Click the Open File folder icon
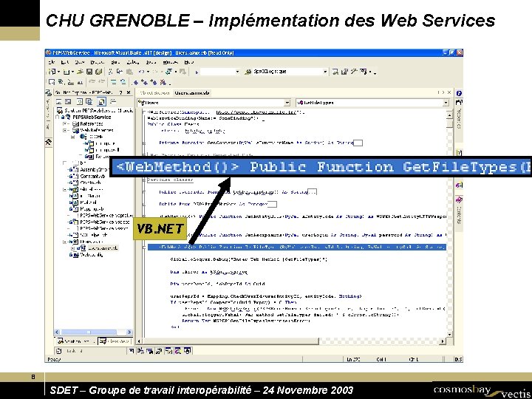This screenshot has height=399, width=532. tap(80, 72)
